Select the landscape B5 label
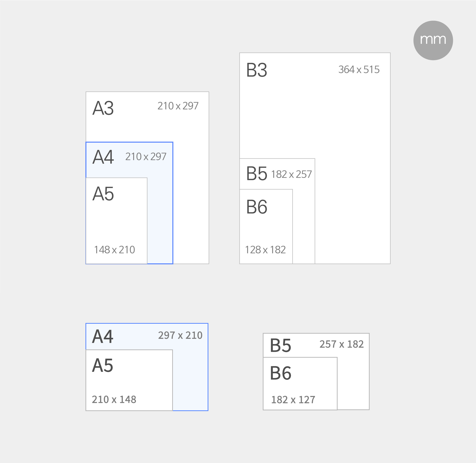The height and width of the screenshot is (463, 476). [x=280, y=346]
